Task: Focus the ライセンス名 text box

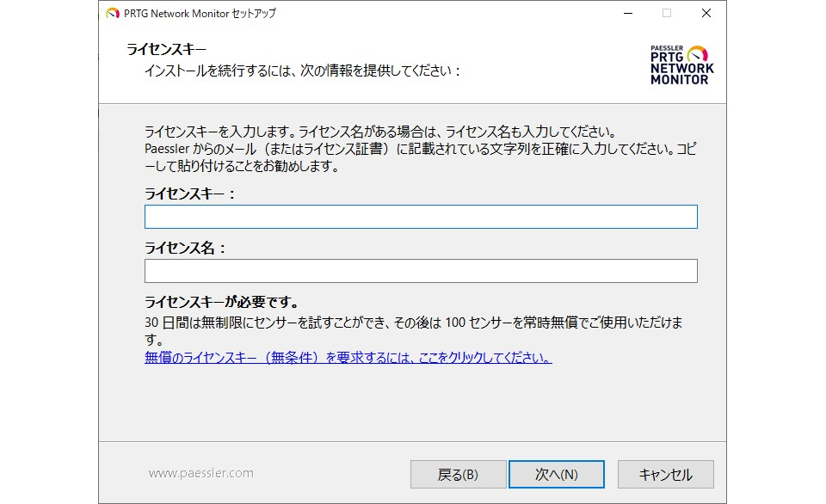Action: click(421, 271)
